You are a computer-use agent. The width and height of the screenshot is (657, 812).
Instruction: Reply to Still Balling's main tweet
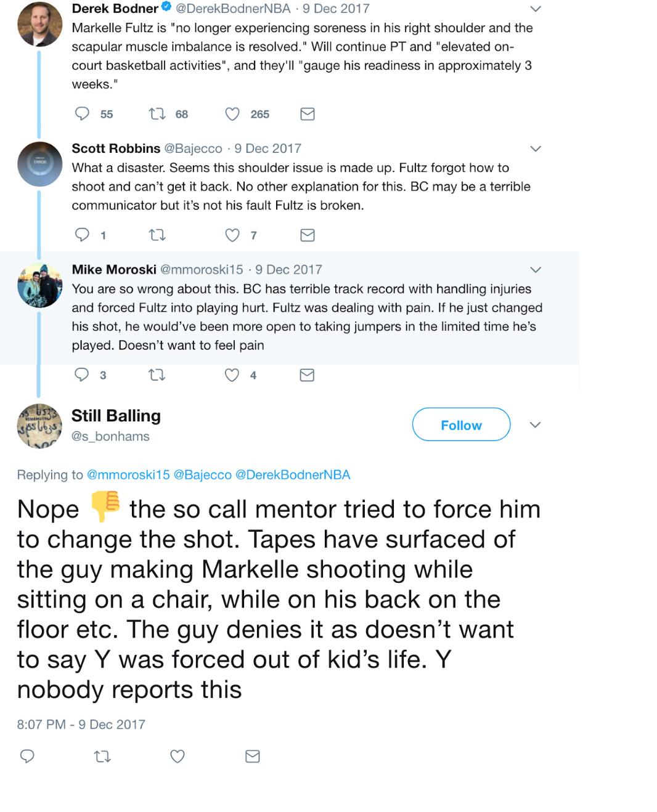point(27,756)
